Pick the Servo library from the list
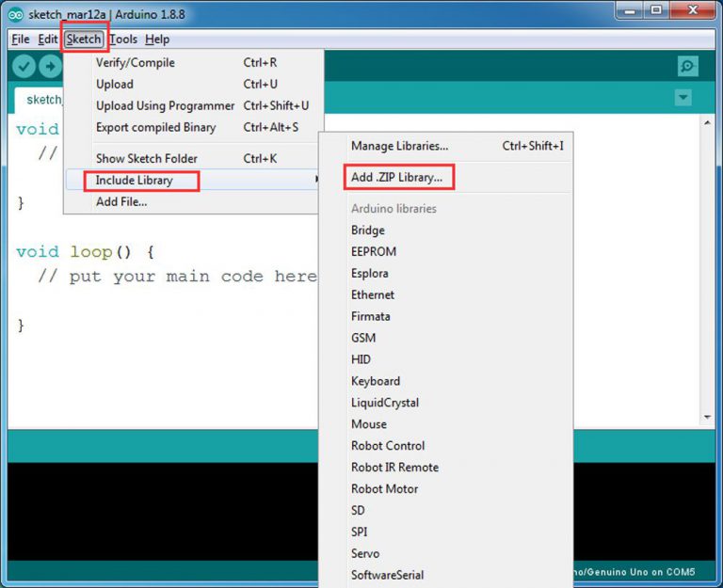The image size is (723, 588). point(365,553)
